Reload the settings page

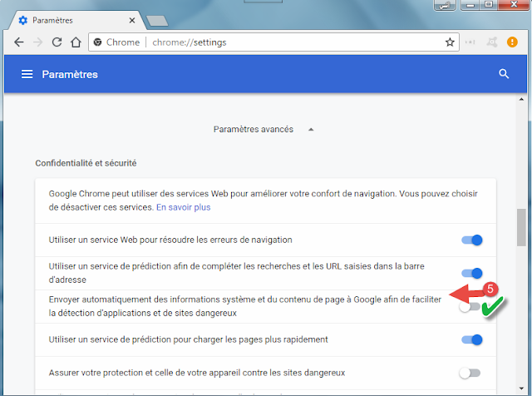[57, 42]
